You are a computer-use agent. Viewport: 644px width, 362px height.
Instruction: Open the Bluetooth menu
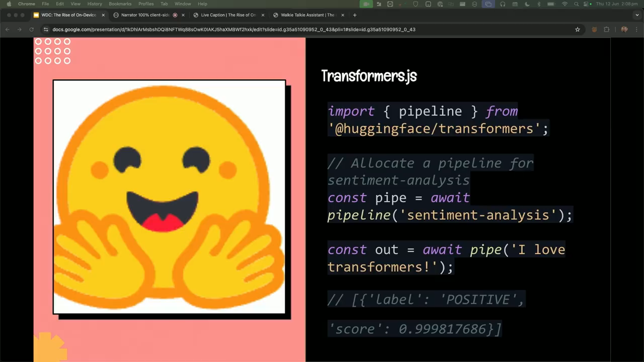tap(539, 4)
